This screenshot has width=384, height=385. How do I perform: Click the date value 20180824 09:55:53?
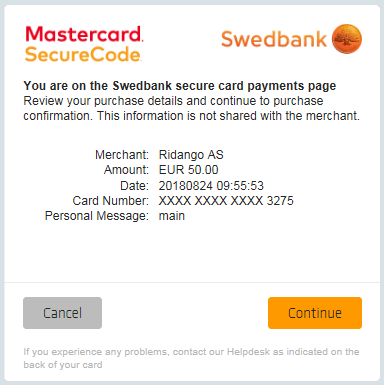(211, 185)
